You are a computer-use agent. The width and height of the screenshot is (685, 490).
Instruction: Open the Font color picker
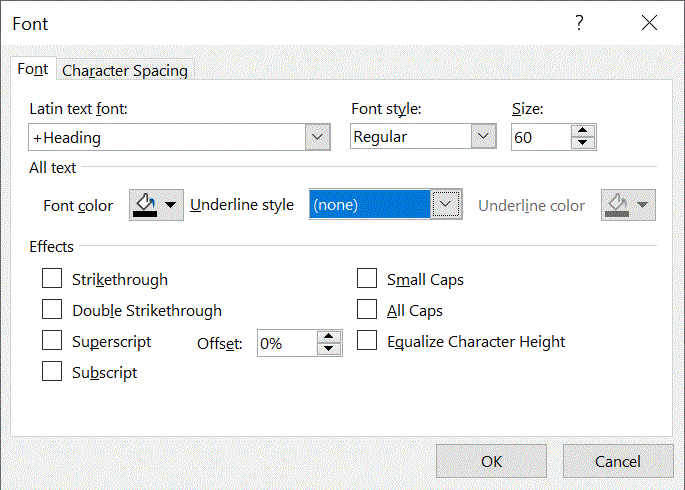[156, 205]
